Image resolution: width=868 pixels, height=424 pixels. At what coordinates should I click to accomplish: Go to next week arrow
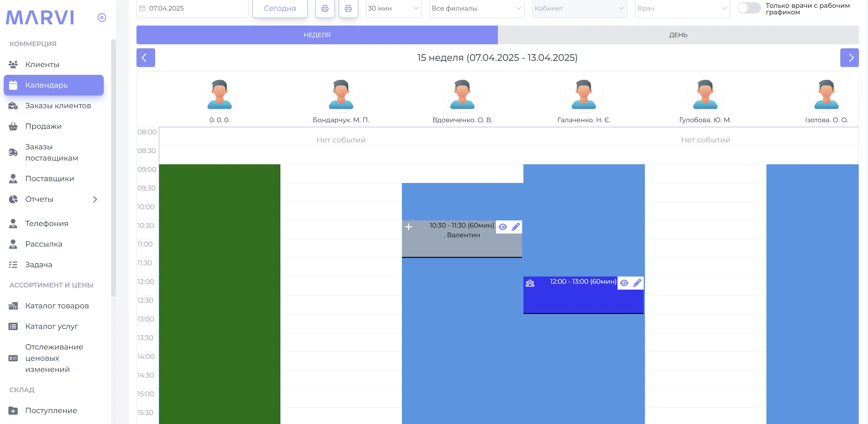tap(850, 58)
